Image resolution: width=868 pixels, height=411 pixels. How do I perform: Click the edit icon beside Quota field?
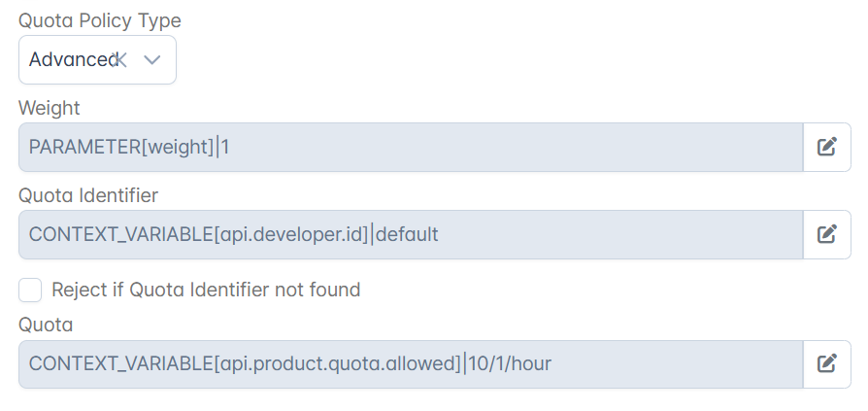click(826, 364)
